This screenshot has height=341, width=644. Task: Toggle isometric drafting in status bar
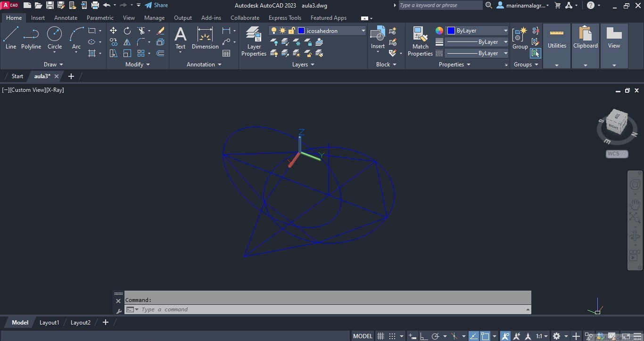coord(454,336)
